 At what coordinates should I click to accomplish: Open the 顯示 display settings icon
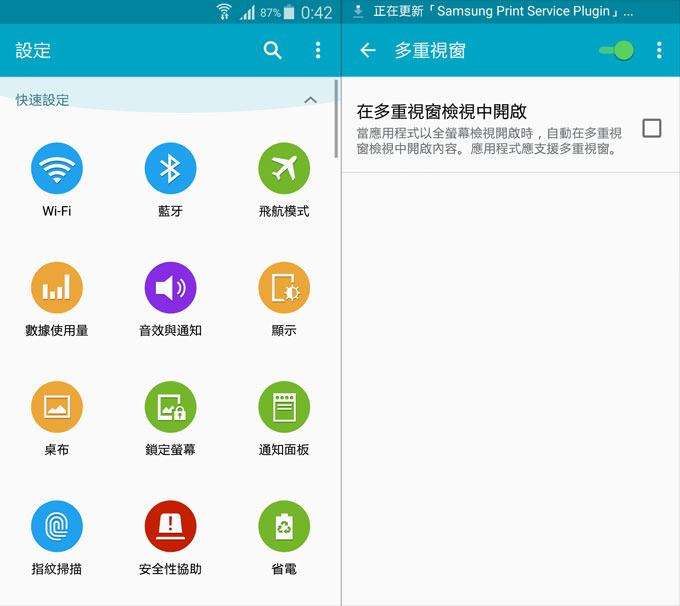click(284, 288)
